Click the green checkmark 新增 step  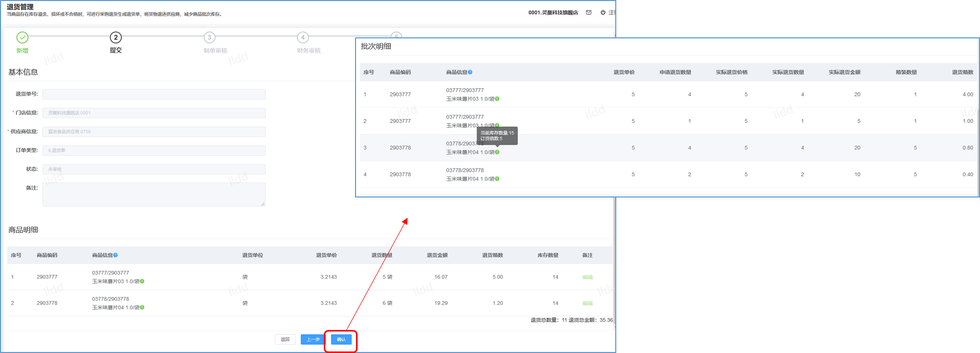click(22, 37)
